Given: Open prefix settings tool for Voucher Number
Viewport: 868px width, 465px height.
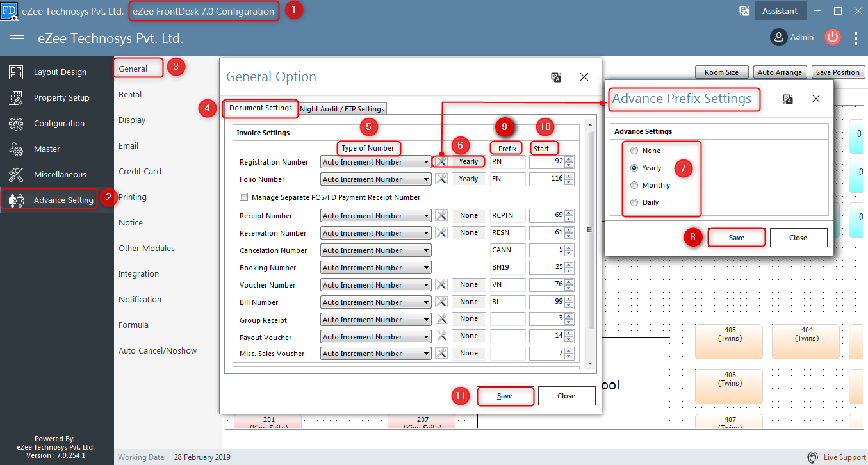Looking at the screenshot, I should [441, 285].
